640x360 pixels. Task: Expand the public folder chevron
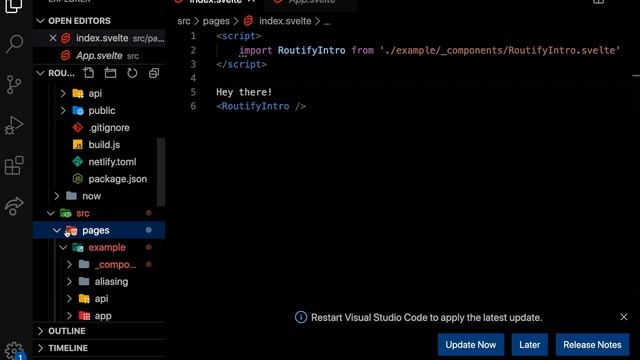point(63,111)
